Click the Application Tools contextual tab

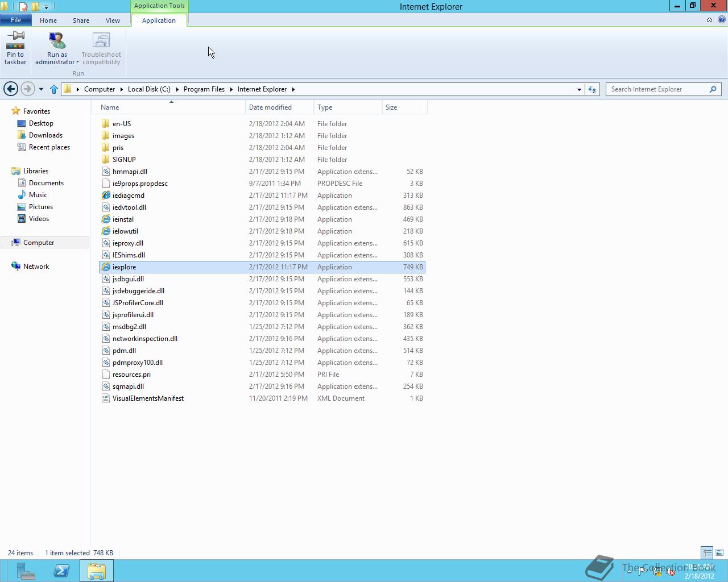tap(159, 6)
